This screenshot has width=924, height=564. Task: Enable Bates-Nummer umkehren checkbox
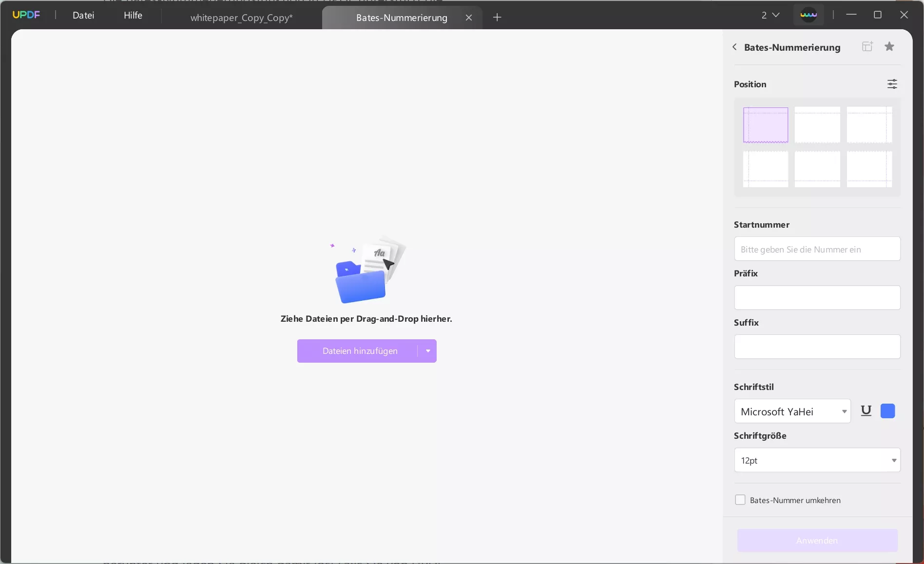(x=740, y=500)
